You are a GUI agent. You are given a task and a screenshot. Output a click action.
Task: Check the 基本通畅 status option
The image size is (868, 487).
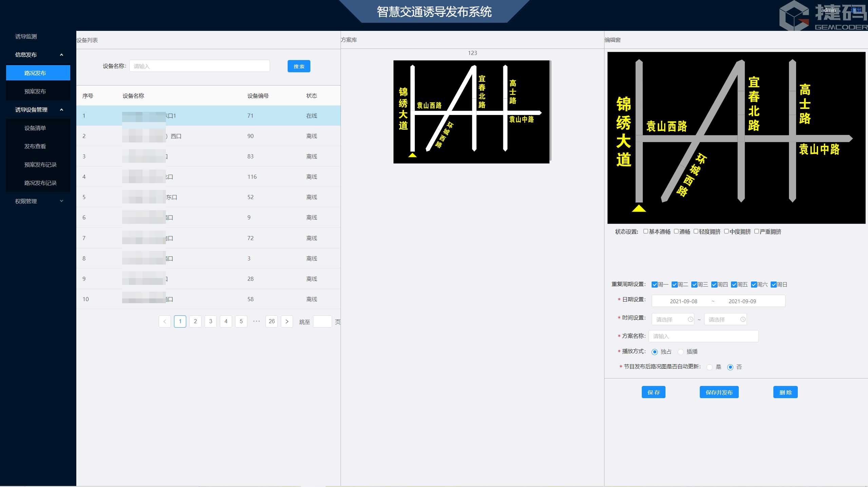tap(645, 231)
